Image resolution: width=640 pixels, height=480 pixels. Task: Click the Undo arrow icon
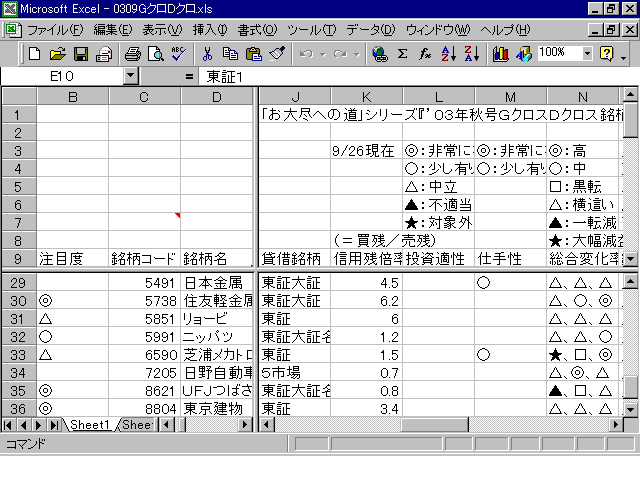click(x=307, y=54)
